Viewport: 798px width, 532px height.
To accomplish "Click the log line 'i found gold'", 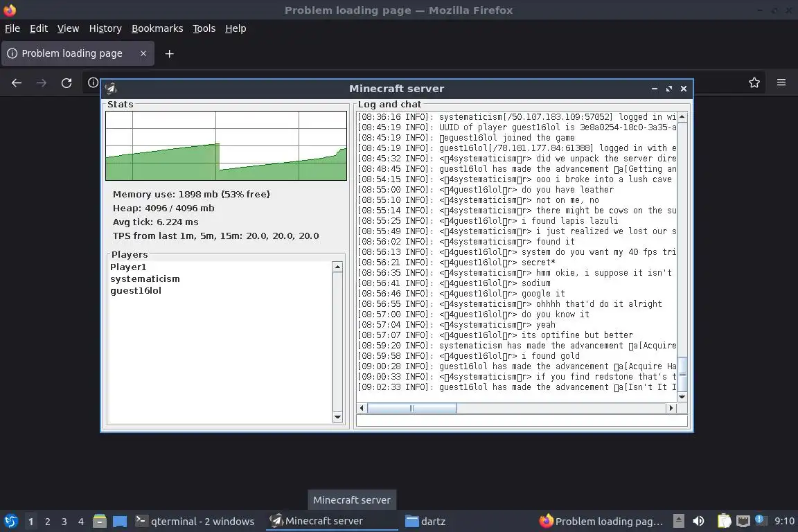I will [x=468, y=355].
